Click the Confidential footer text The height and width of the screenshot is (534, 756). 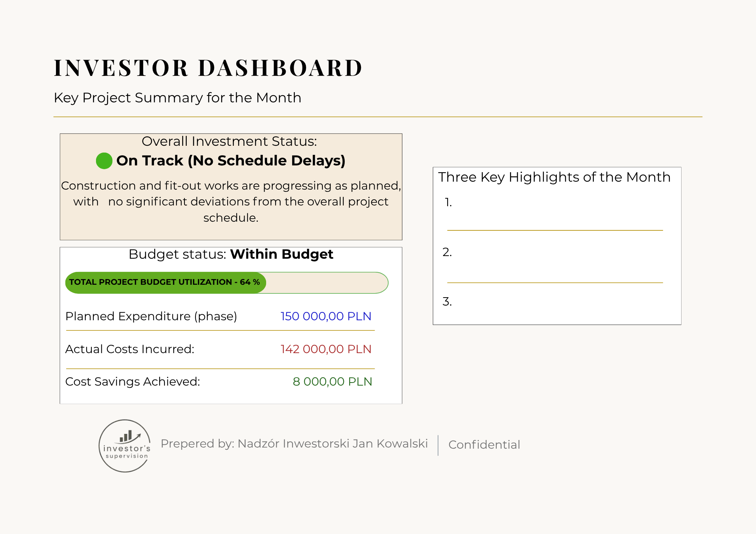pos(484,444)
